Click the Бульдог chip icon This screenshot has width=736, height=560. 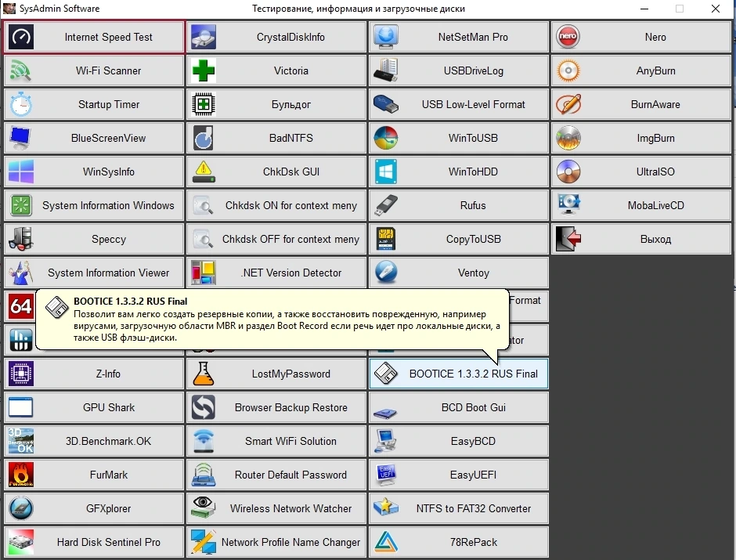204,104
